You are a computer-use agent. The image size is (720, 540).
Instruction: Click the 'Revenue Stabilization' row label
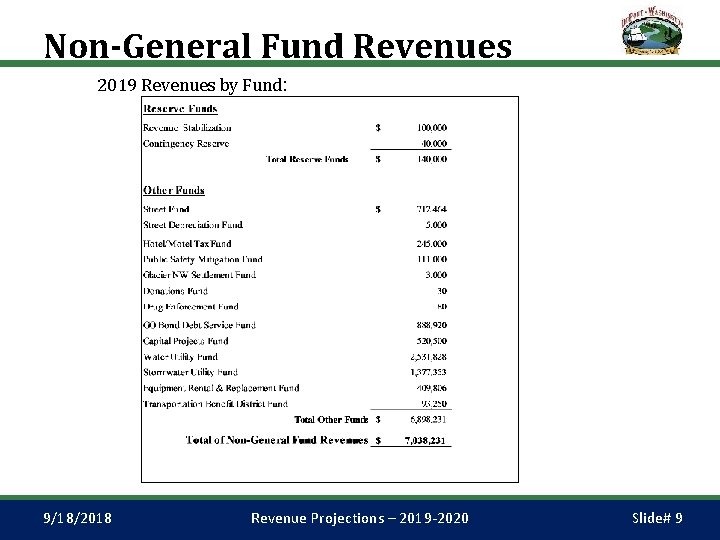(x=187, y=128)
